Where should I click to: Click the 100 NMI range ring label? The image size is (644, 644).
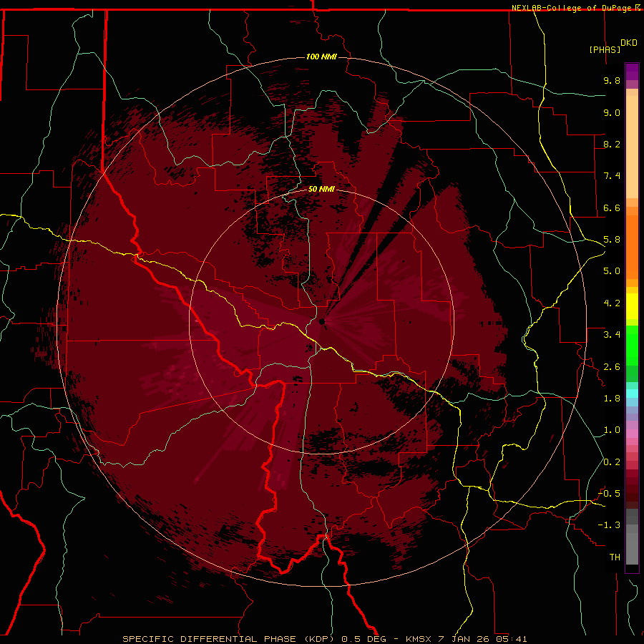point(321,57)
